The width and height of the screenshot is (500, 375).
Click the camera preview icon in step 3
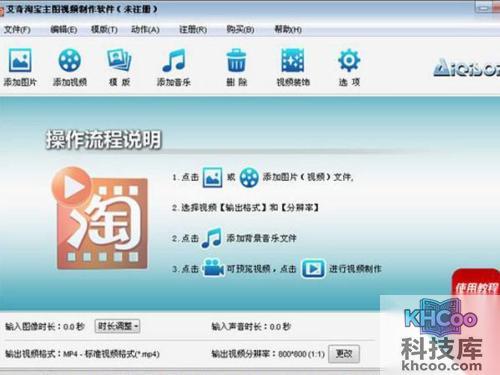tap(213, 268)
